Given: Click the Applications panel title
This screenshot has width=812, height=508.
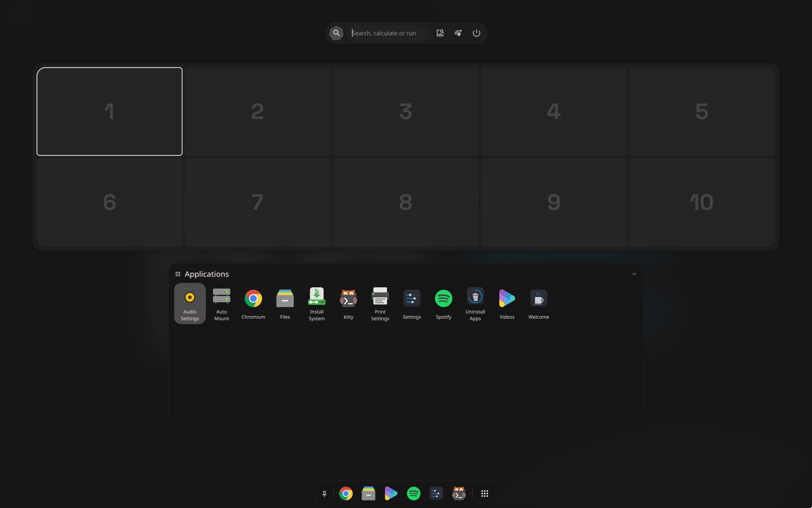Looking at the screenshot, I should pyautogui.click(x=207, y=274).
